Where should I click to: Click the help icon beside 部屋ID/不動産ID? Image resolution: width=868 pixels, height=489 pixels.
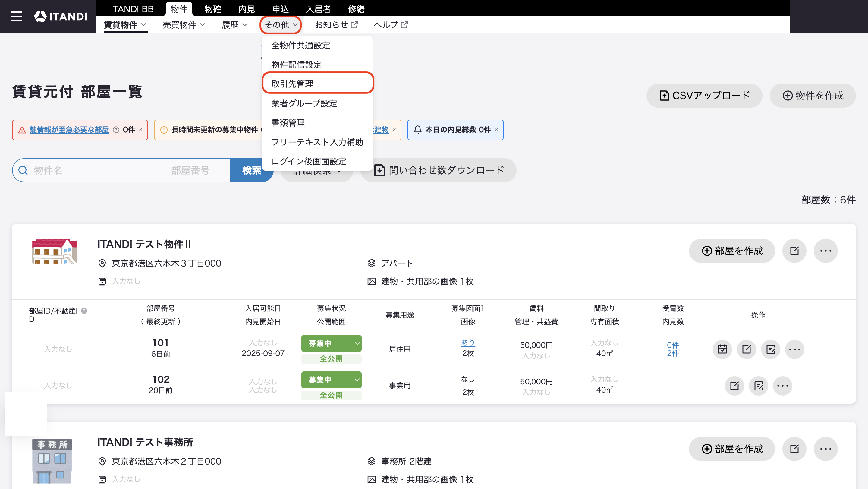[x=84, y=311]
